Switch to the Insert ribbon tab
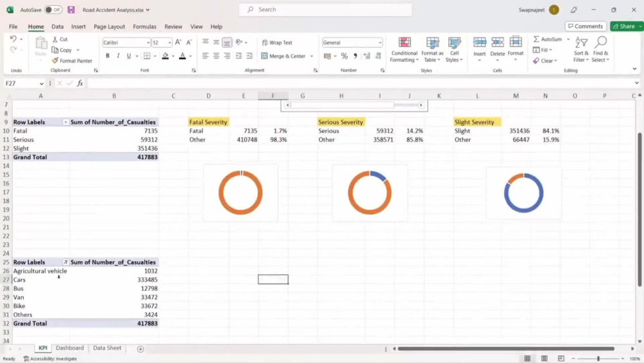The height and width of the screenshot is (363, 644). point(79,26)
